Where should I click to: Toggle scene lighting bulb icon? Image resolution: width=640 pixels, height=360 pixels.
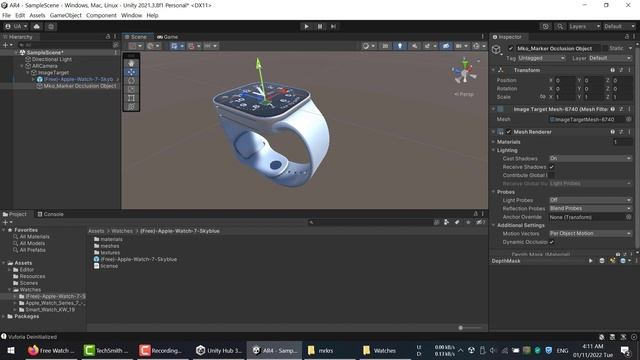(400, 46)
